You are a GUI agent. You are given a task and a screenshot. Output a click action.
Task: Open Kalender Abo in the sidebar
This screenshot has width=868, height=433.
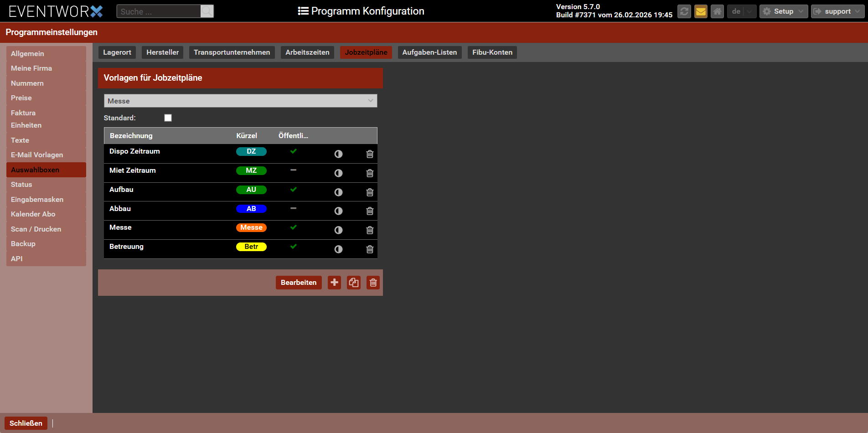click(33, 214)
